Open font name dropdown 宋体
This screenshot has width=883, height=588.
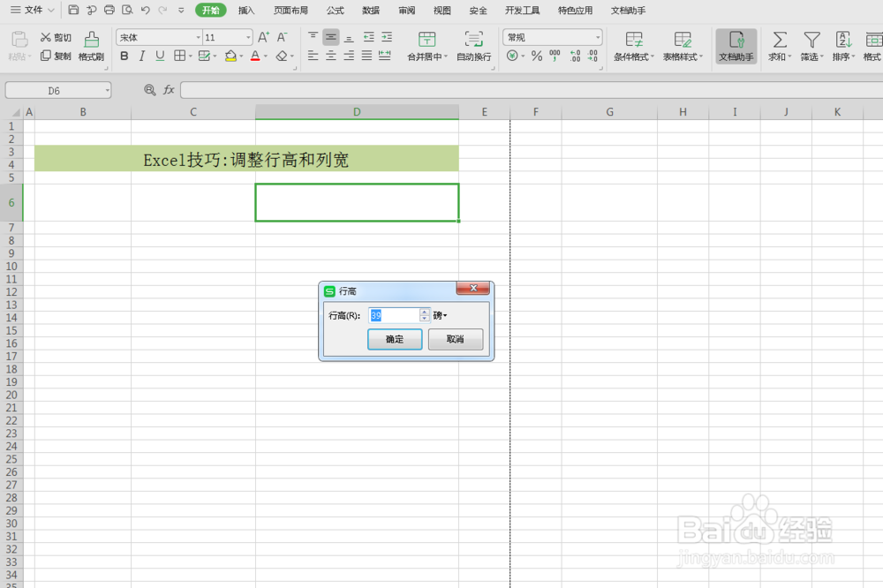click(198, 37)
